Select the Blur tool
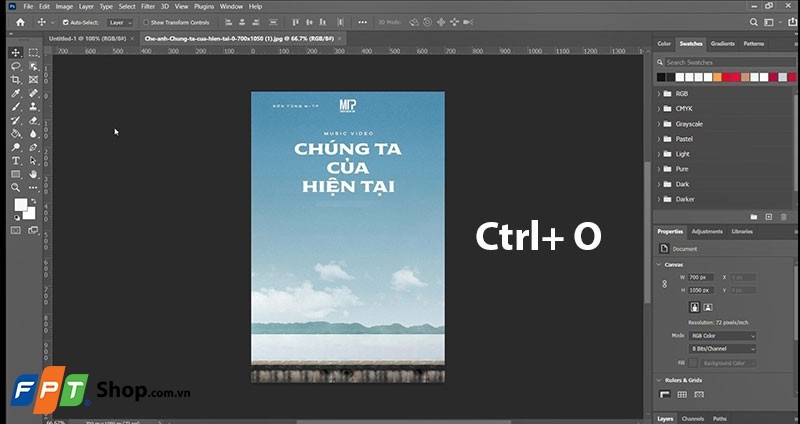Image resolution: width=800 pixels, height=424 pixels. pyautogui.click(x=33, y=134)
